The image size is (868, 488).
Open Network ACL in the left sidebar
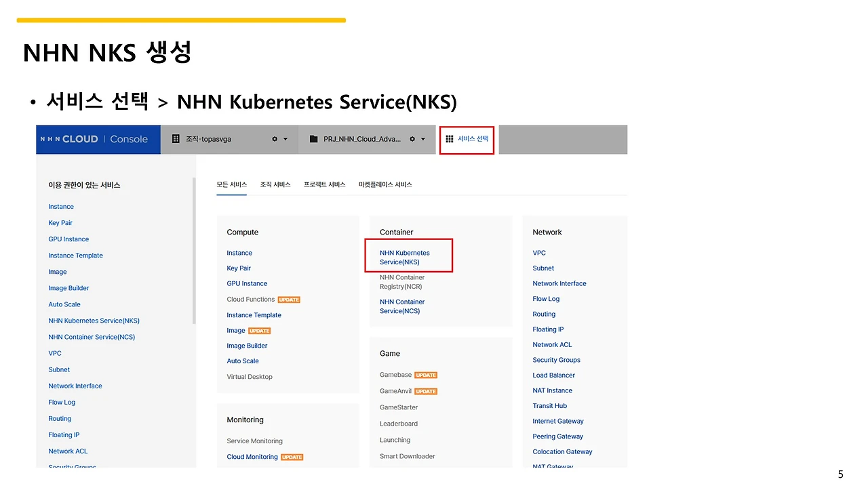pos(68,451)
